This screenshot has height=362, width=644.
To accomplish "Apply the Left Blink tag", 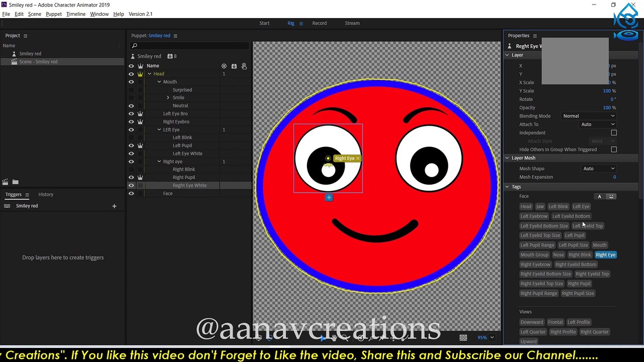I will (x=558, y=207).
